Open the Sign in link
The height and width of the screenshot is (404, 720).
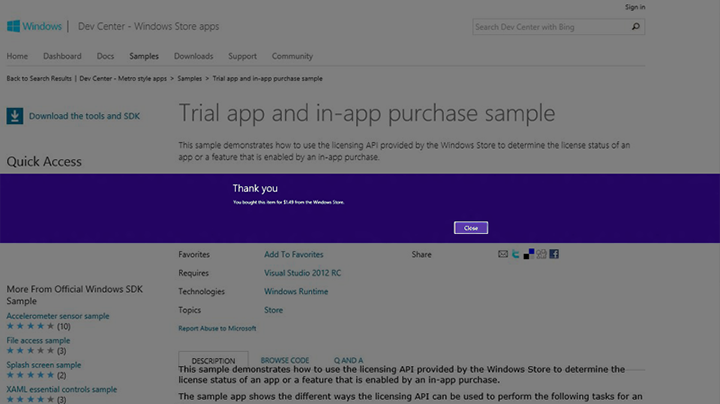tap(635, 7)
